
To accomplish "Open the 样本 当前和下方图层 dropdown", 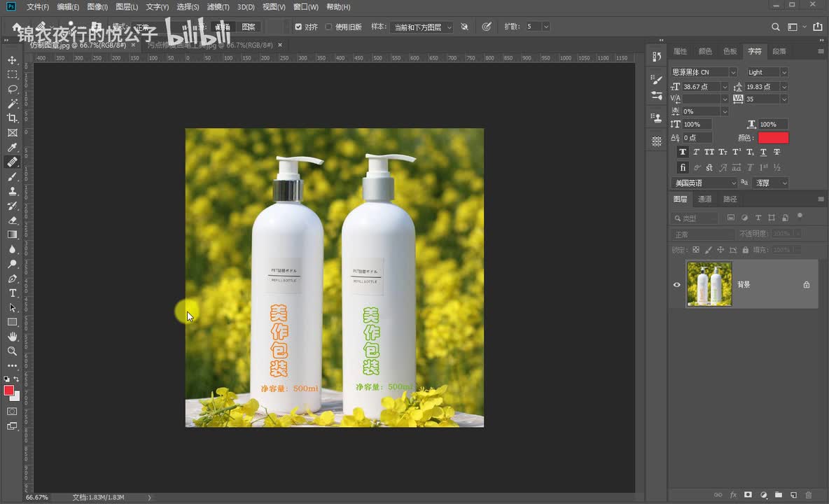I will click(422, 27).
